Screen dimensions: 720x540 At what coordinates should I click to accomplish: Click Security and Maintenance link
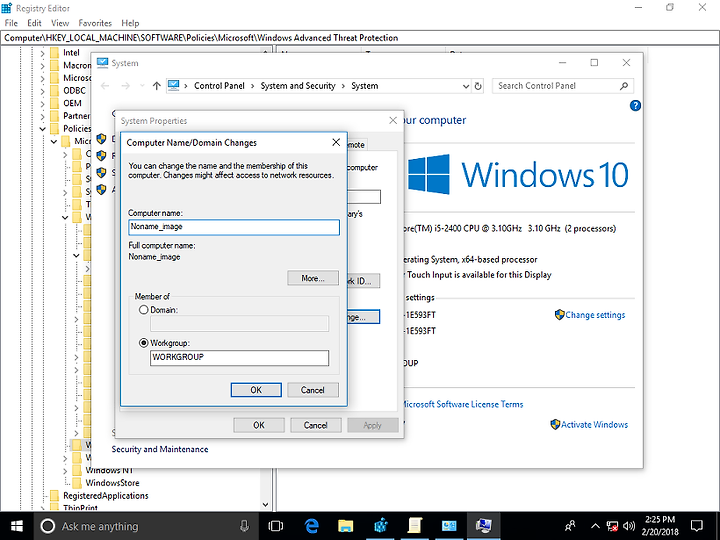pos(160,449)
